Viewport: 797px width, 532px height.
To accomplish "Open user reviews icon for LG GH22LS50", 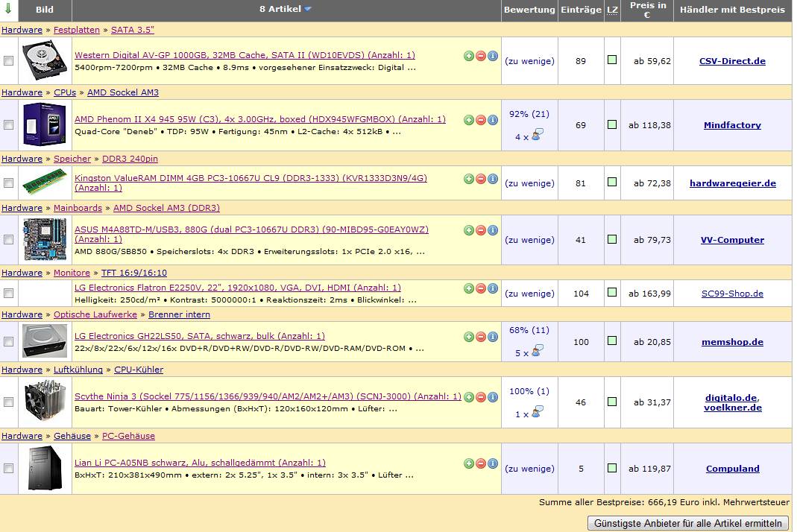I will pyautogui.click(x=538, y=351).
